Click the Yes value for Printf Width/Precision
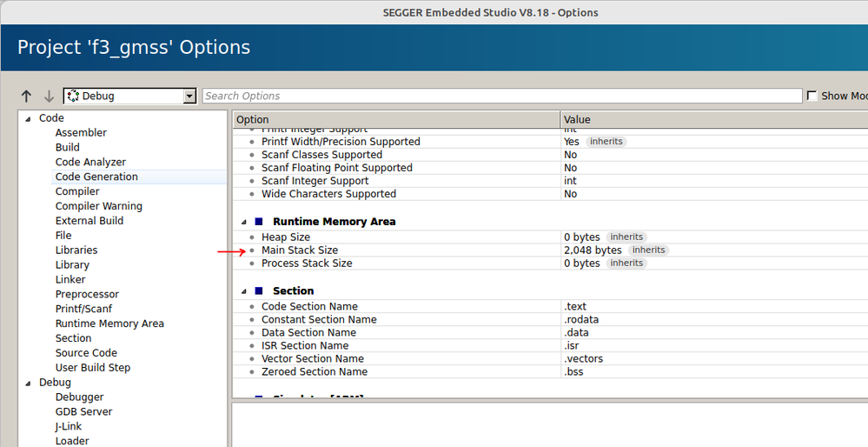The height and width of the screenshot is (447, 868). click(x=572, y=142)
